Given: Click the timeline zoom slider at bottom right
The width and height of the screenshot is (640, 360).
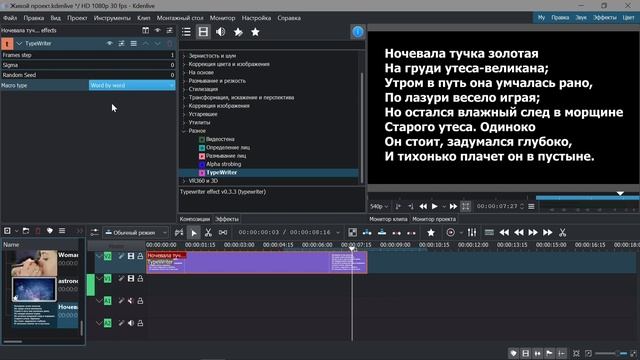Looking at the screenshot, I should click(610, 353).
